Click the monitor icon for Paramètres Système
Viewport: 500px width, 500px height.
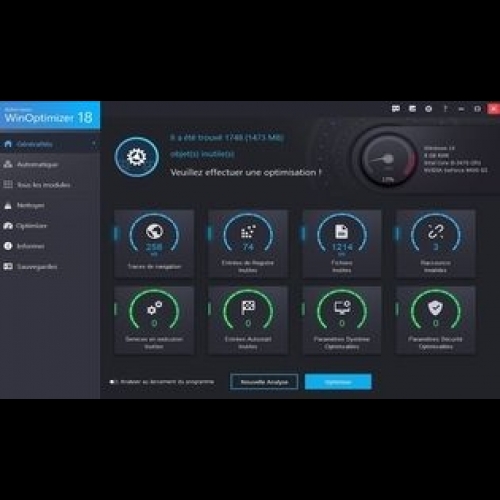pos(342,307)
